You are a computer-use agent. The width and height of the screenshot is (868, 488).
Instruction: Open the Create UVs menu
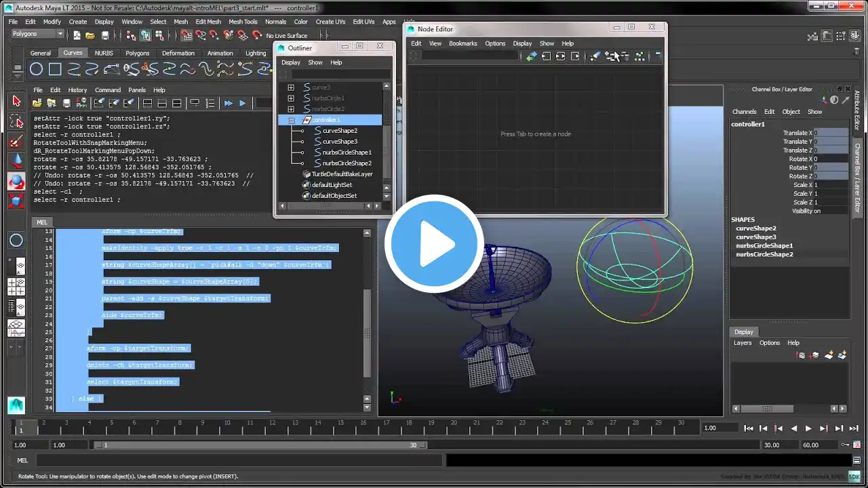[330, 22]
